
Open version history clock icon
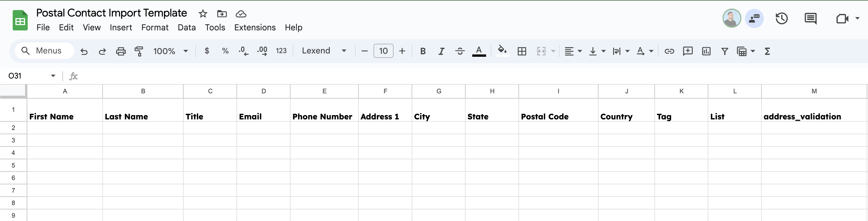pyautogui.click(x=781, y=18)
